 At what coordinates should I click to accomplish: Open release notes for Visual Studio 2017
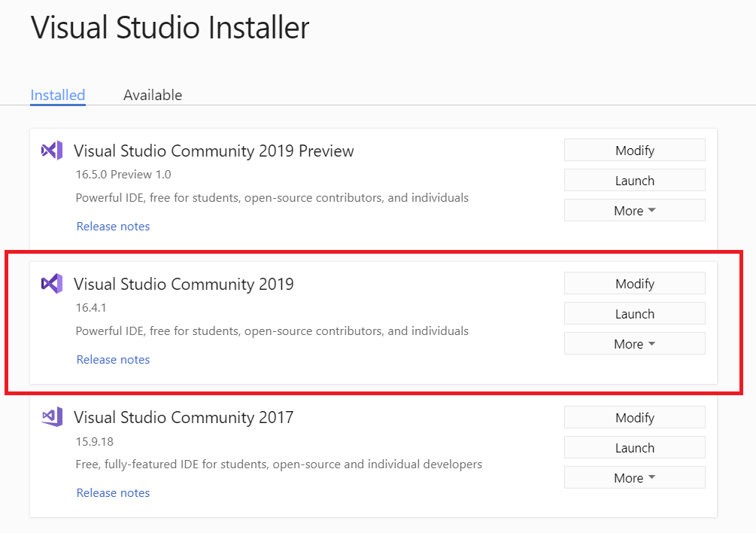113,492
